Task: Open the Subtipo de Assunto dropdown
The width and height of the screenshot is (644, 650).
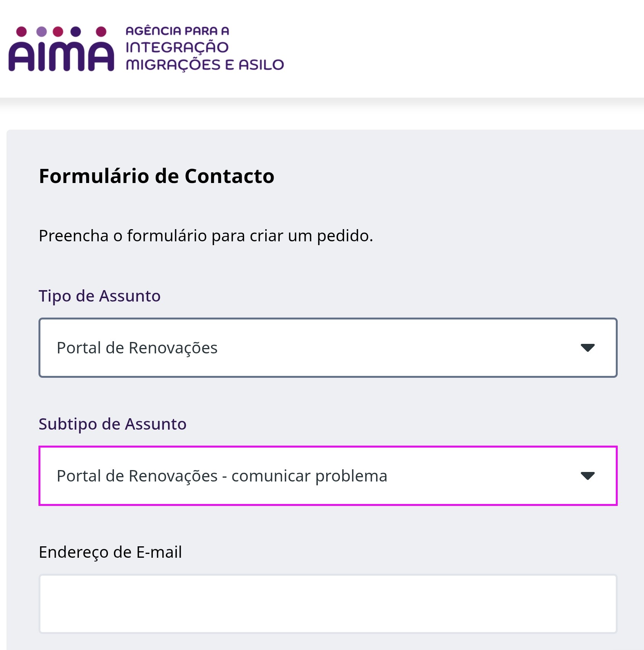Action: (x=328, y=476)
